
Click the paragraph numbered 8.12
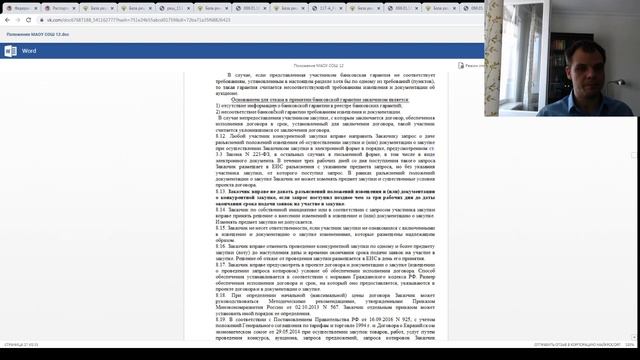[x=325, y=160]
